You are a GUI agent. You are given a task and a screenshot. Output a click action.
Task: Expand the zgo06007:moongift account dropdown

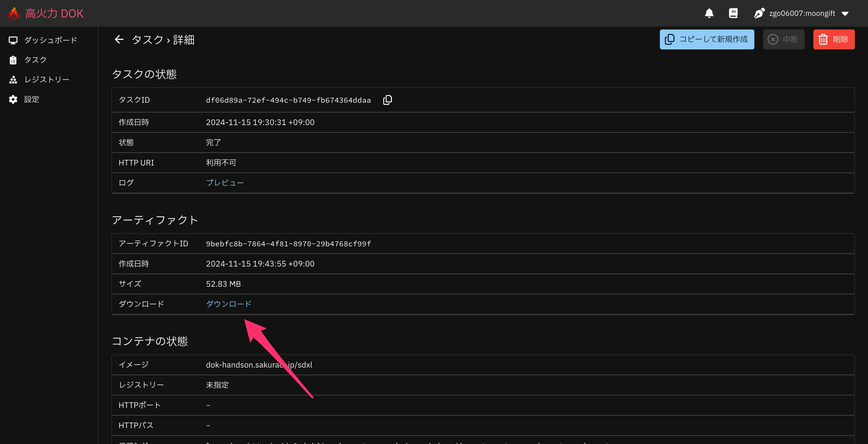pyautogui.click(x=845, y=13)
